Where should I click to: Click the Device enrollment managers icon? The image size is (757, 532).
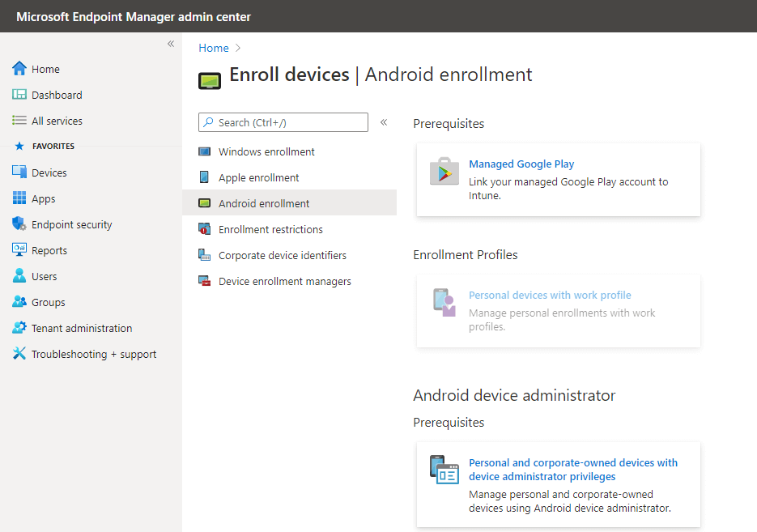tap(205, 281)
